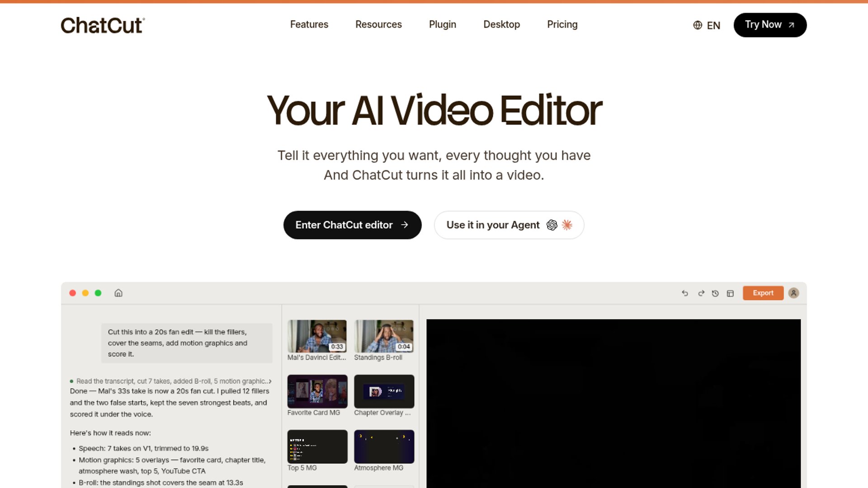This screenshot has height=488, width=868.
Task: Open the Features menu
Action: point(309,24)
